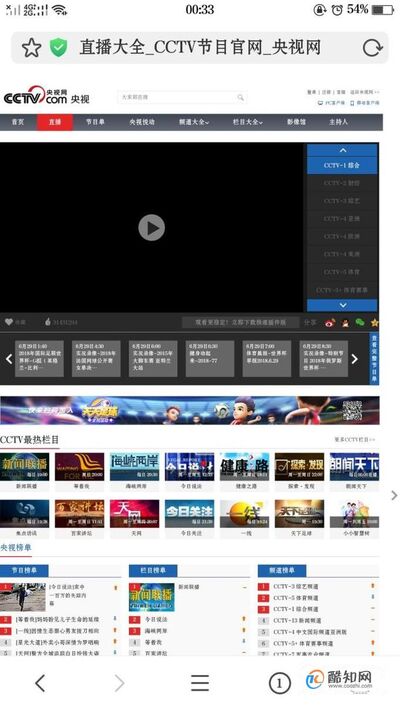
Task: Toggle the heart favorite under the video
Action: 9,322
